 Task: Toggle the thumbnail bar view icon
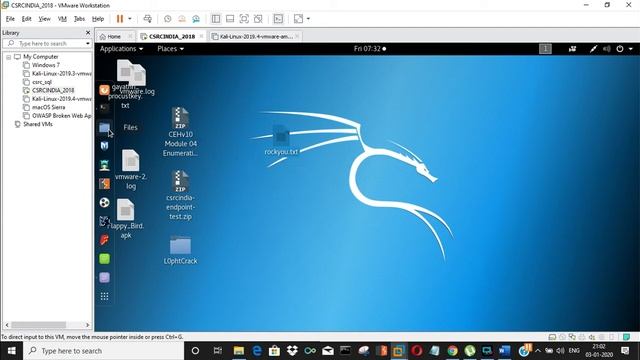(x=230, y=19)
